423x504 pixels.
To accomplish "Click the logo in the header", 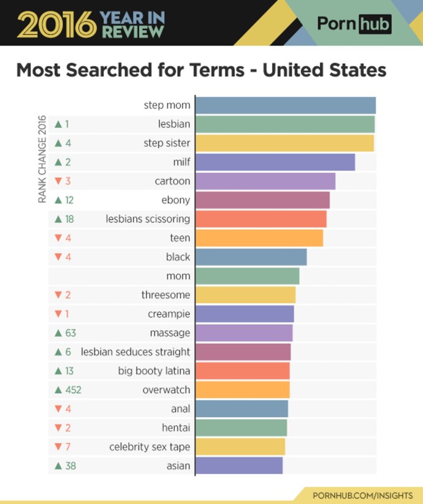I will [x=354, y=24].
